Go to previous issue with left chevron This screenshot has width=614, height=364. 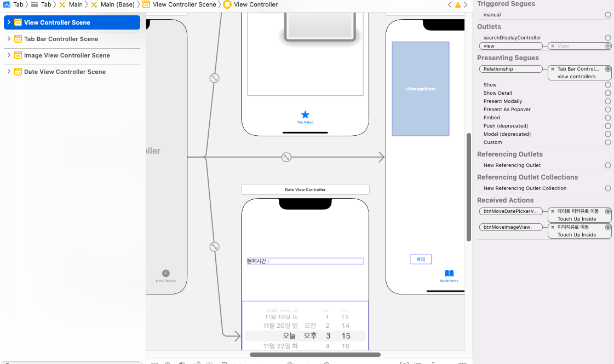point(450,5)
